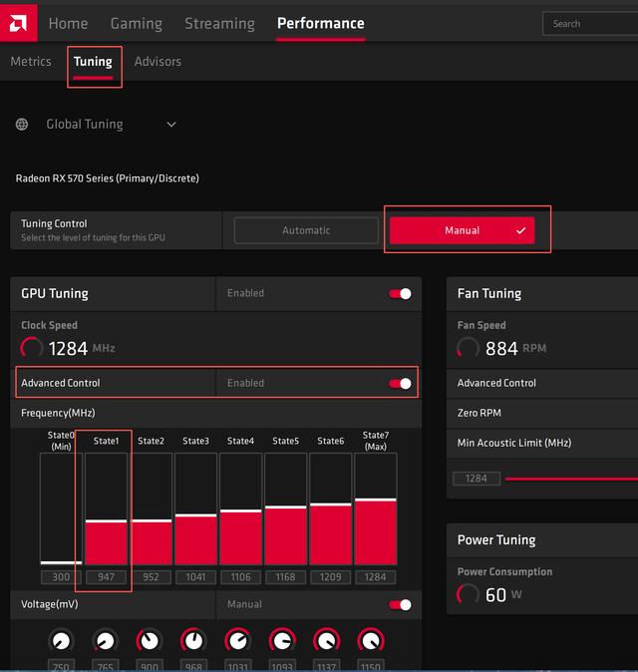This screenshot has width=638, height=672.
Task: Click the Fan Speed circular gauge icon
Action: [468, 348]
